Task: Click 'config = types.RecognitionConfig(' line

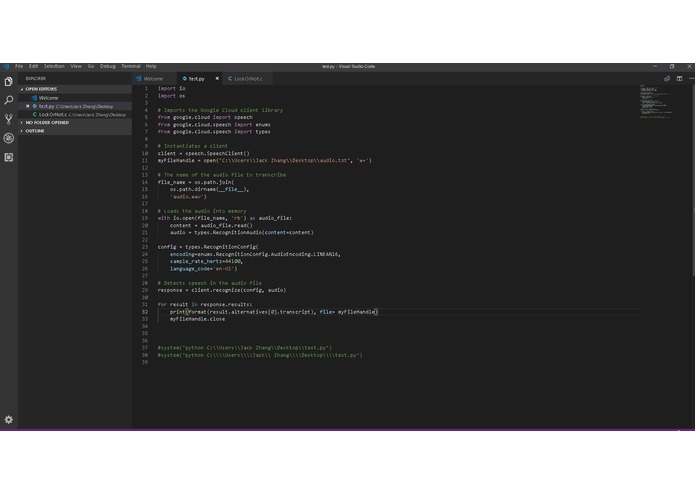Action: tap(208, 247)
